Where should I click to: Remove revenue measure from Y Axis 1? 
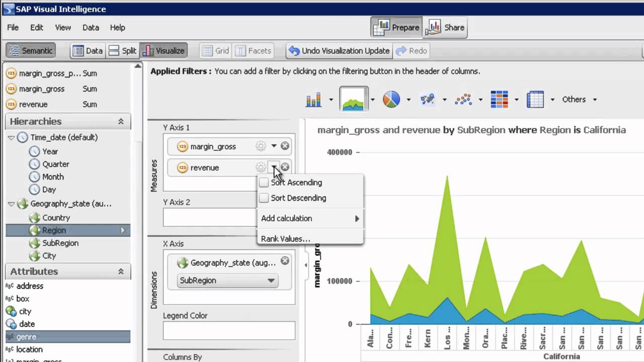pos(285,167)
